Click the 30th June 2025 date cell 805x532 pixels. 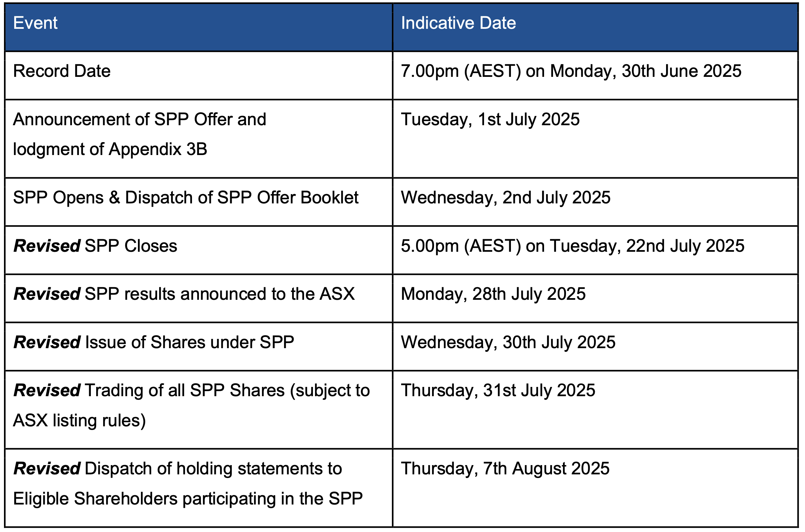595,76
